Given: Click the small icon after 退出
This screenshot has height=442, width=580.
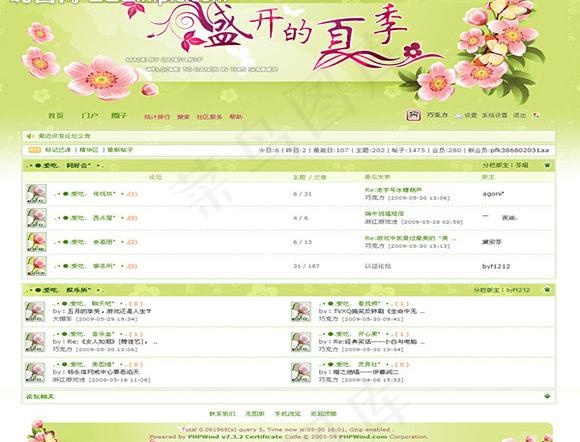Looking at the screenshot, I should point(536,115).
